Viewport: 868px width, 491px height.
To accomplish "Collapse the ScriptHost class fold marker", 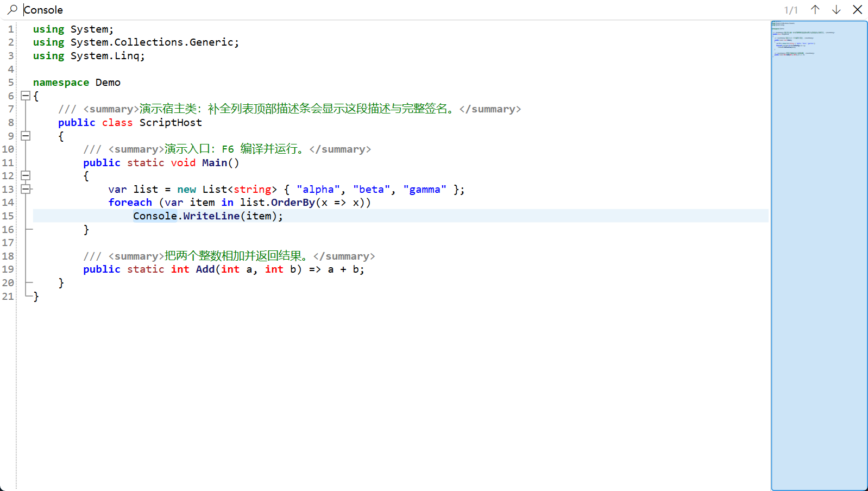I will pos(26,136).
